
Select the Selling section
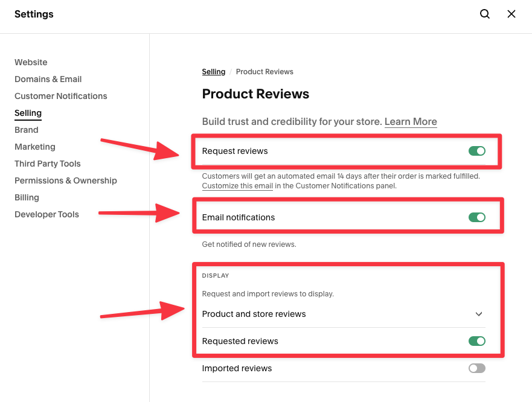tap(28, 113)
